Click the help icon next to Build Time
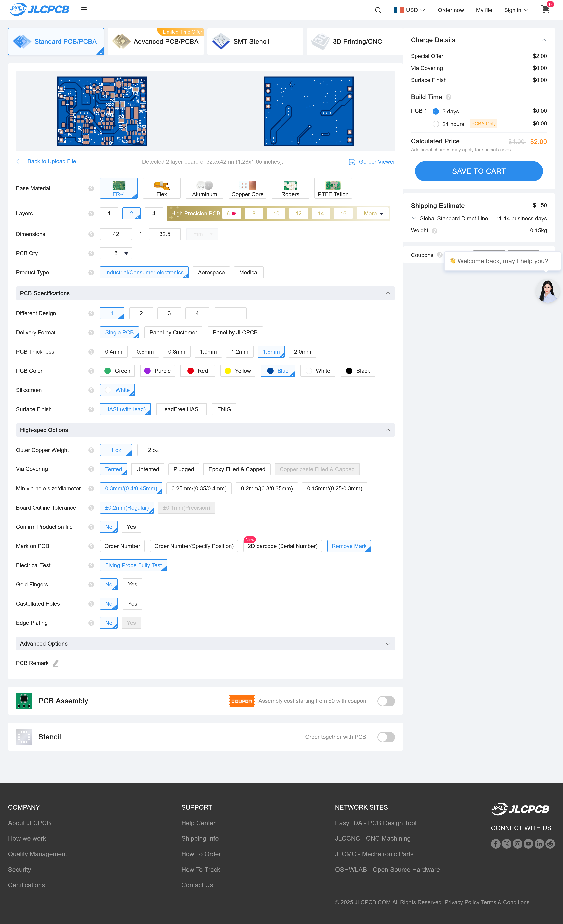The height and width of the screenshot is (924, 563). click(x=449, y=97)
